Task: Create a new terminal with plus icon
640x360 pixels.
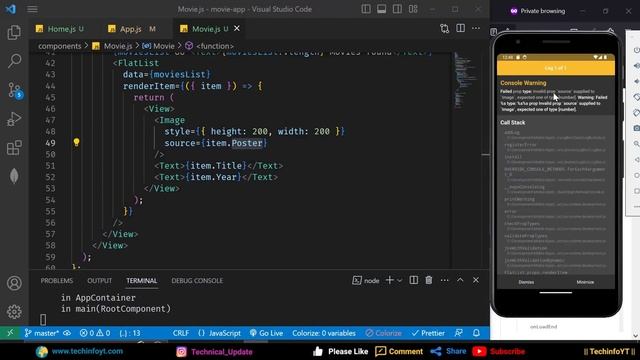Action: 389,280
